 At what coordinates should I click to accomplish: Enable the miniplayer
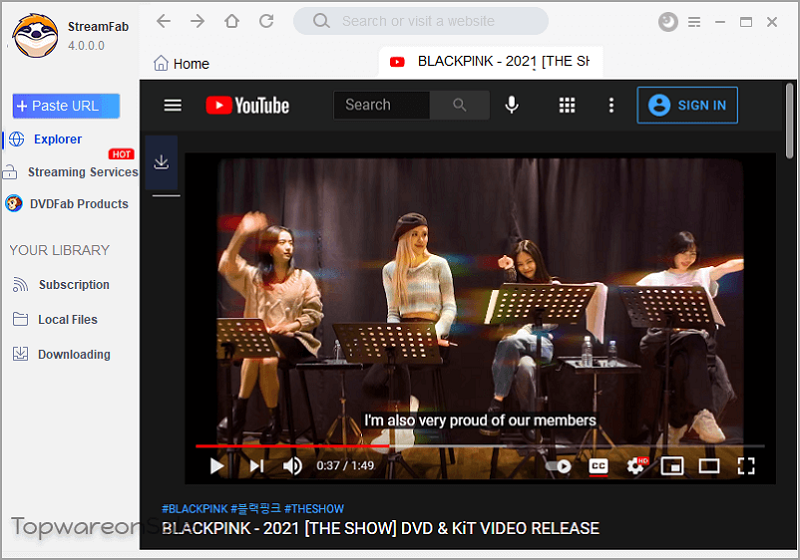point(672,466)
